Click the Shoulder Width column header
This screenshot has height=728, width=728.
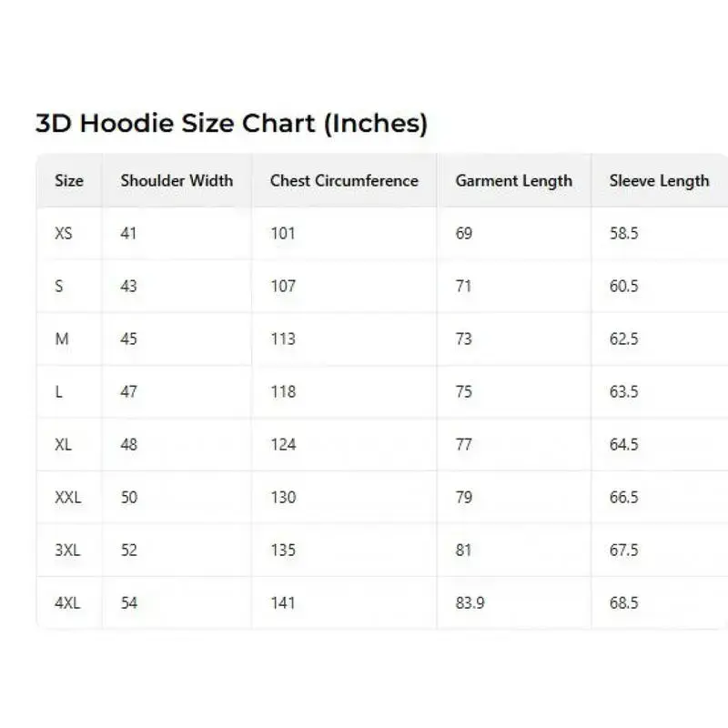tap(177, 180)
